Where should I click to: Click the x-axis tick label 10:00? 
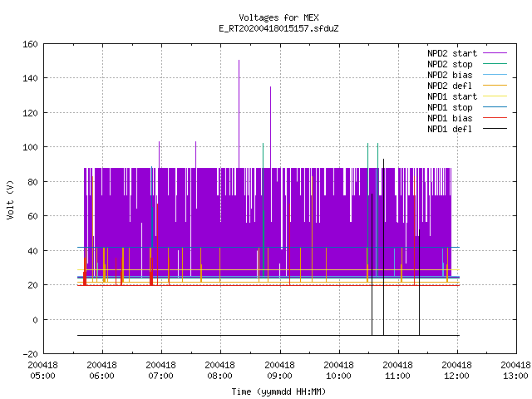pos(338,376)
